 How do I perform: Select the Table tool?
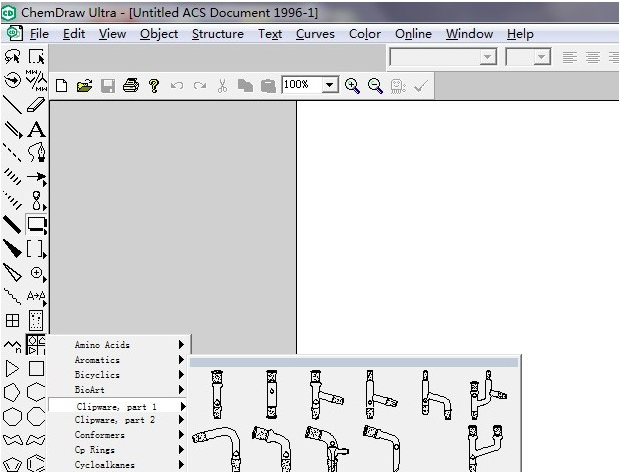point(13,320)
